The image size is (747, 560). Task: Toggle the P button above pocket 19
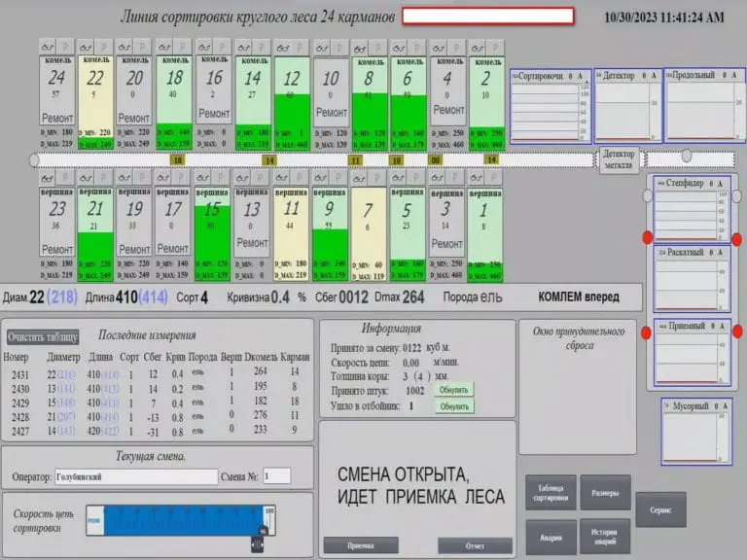142,178
